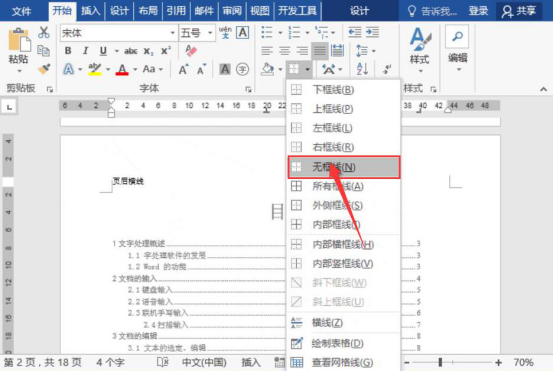
Task: Open the Styles gallery
Action: coord(420,49)
